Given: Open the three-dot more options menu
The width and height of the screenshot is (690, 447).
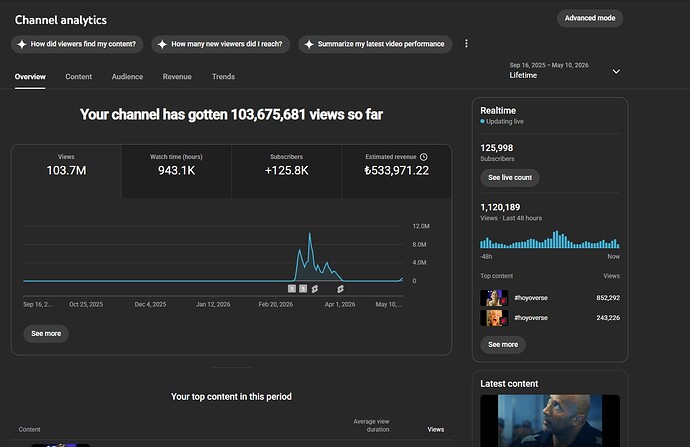Looking at the screenshot, I should coord(466,44).
